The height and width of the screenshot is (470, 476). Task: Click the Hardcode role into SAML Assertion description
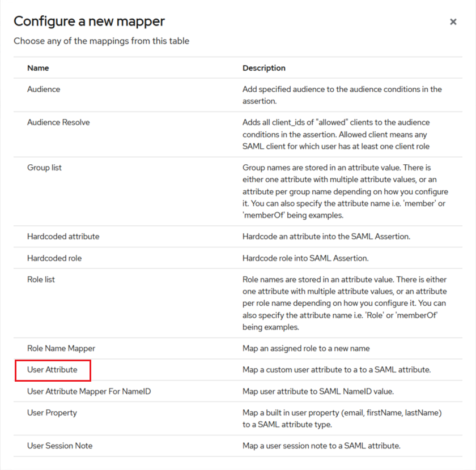305,258
